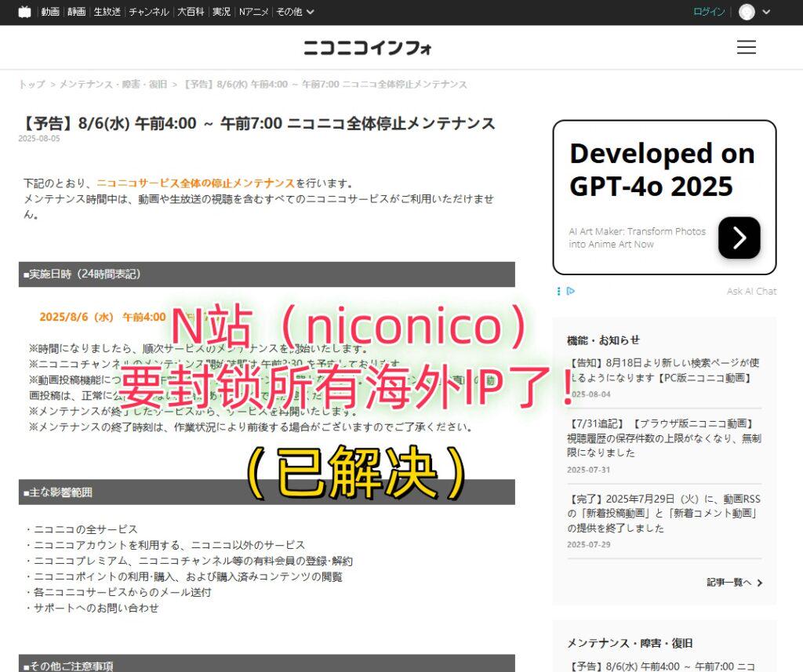This screenshot has height=672, width=803.
Task: Click the ニコニコの全サービス list item
Action: [82, 529]
